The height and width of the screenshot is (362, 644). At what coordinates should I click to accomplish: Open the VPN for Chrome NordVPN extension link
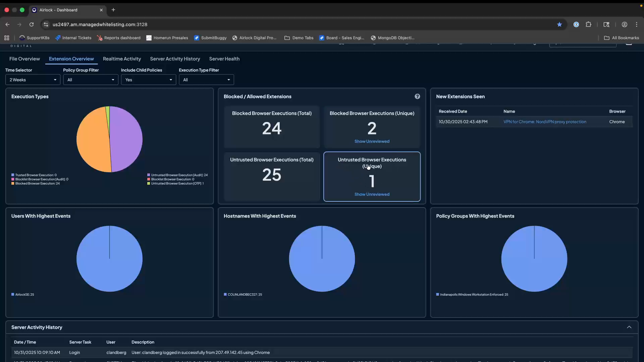[x=545, y=122]
